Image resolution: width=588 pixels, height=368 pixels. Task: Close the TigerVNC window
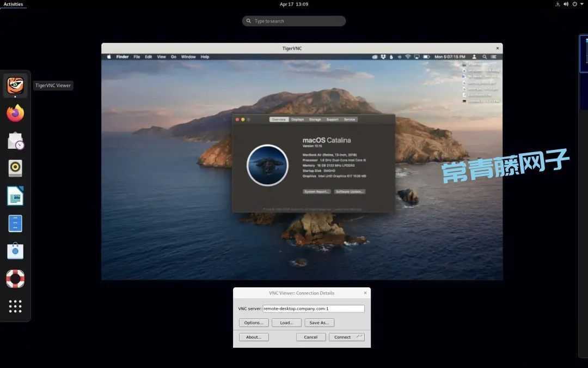point(498,48)
